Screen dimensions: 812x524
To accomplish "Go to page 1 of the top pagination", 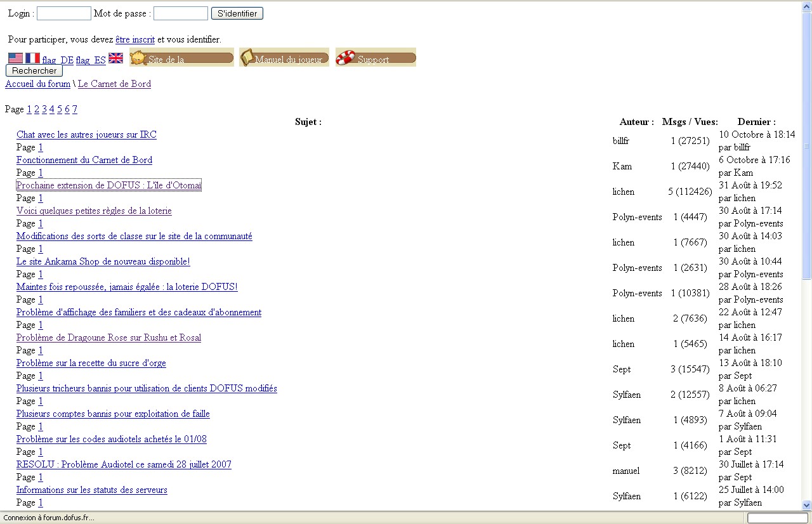I will point(29,109).
